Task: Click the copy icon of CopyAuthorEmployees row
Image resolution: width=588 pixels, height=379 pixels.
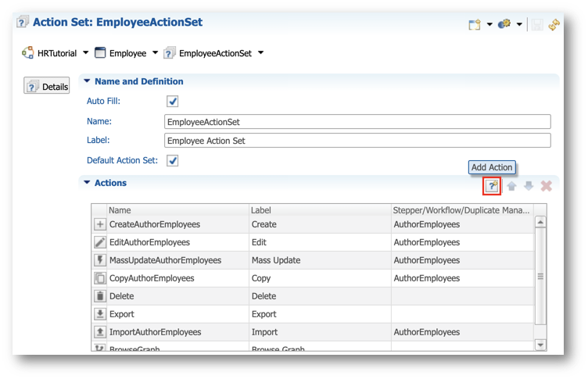Action: pyautogui.click(x=100, y=278)
